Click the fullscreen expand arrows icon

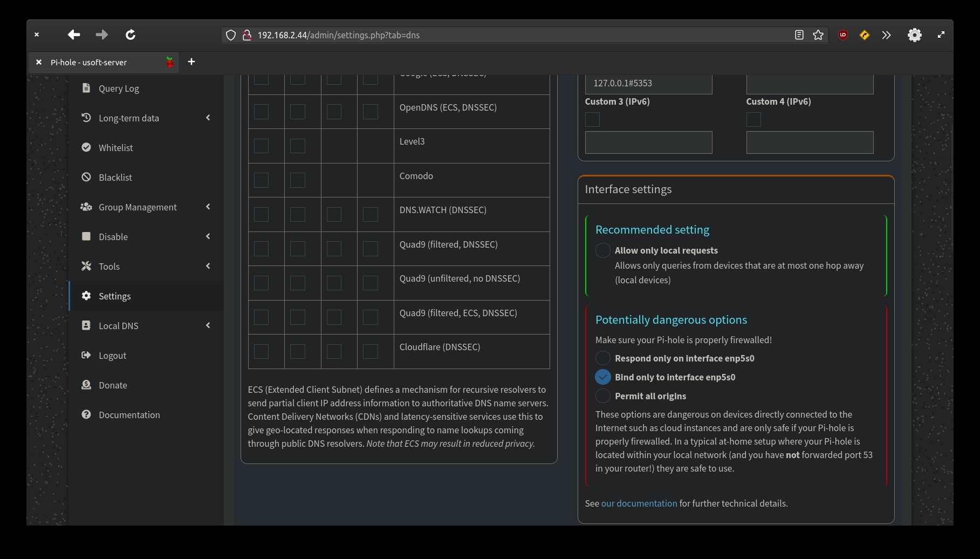click(941, 35)
